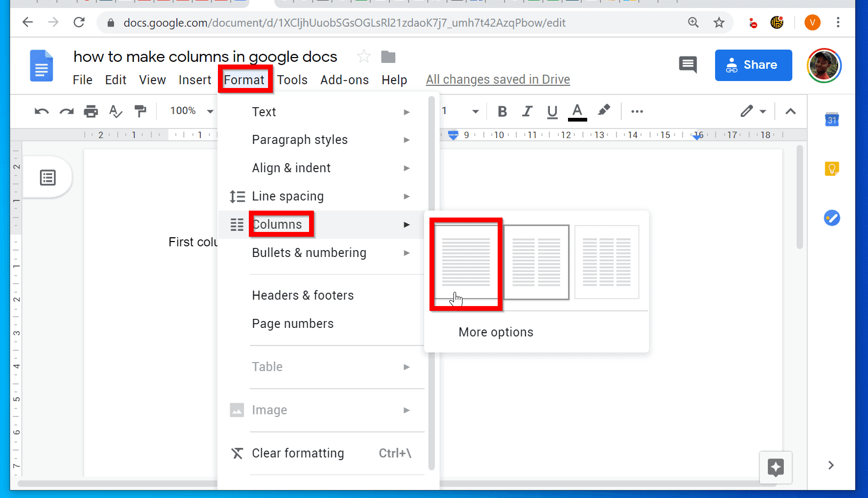
Task: Click the Share button
Action: pyautogui.click(x=753, y=65)
